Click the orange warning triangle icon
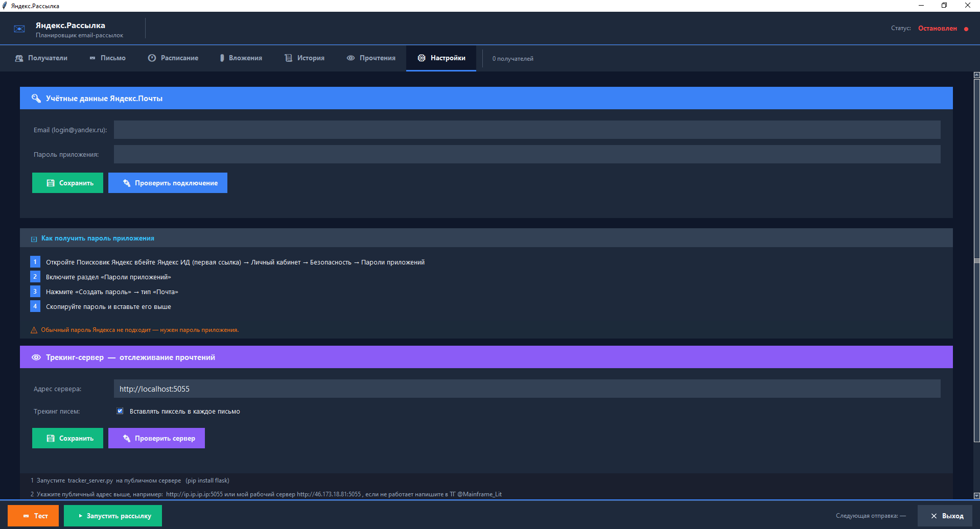 coord(34,330)
